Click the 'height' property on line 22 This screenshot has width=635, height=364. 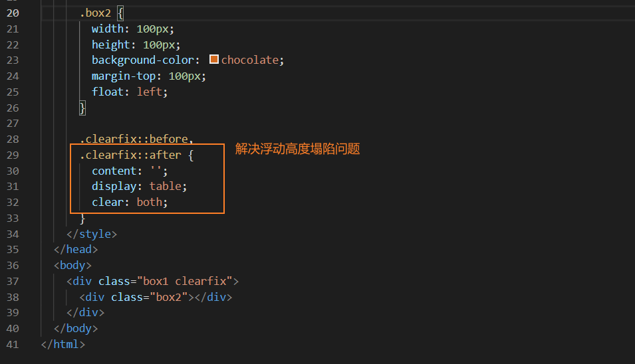[110, 45]
